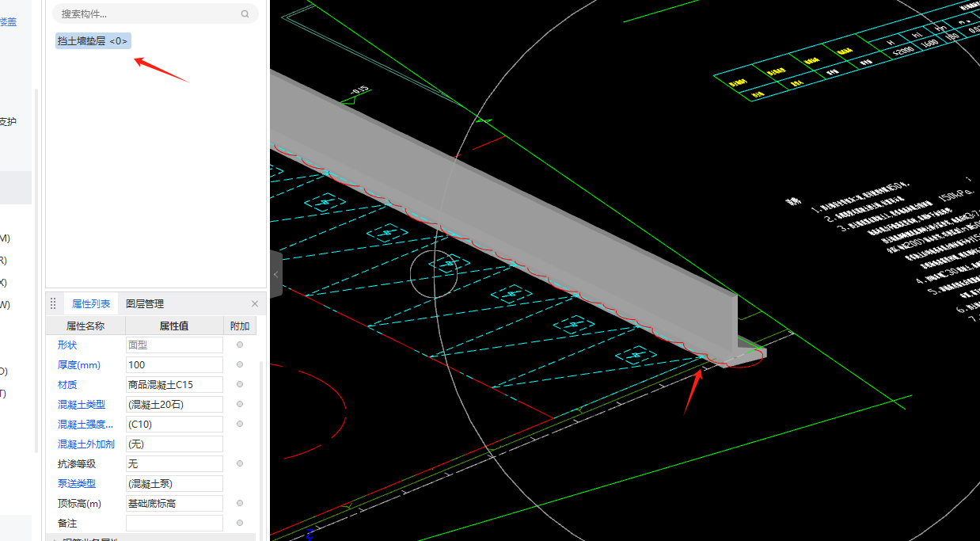Edit the 厚度 value 100

(x=174, y=365)
